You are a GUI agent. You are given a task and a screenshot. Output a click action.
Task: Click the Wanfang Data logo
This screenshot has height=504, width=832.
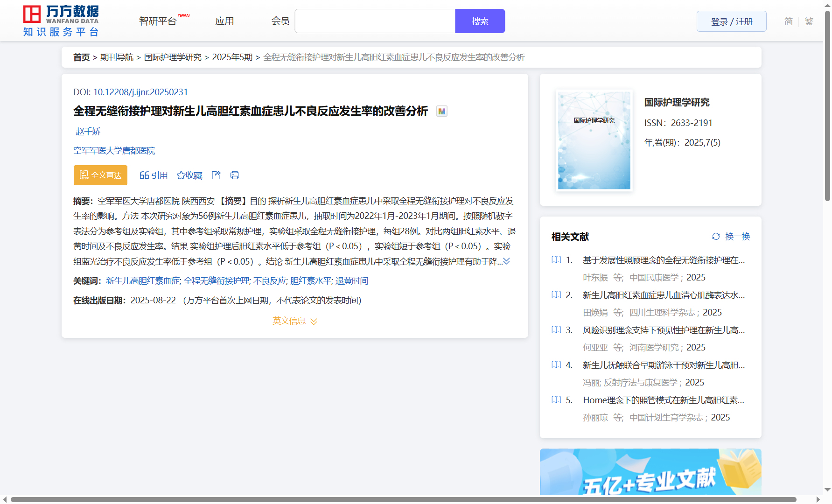[x=61, y=21]
